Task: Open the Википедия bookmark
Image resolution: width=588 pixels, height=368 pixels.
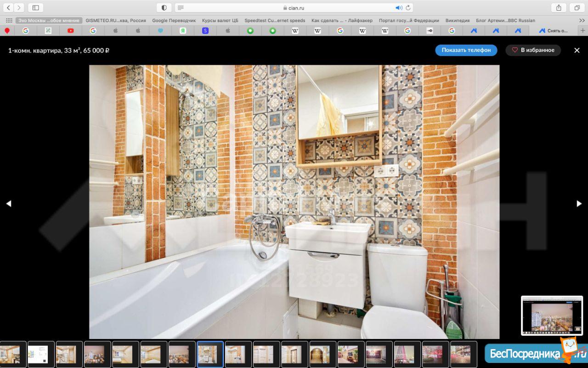Action: click(x=458, y=20)
